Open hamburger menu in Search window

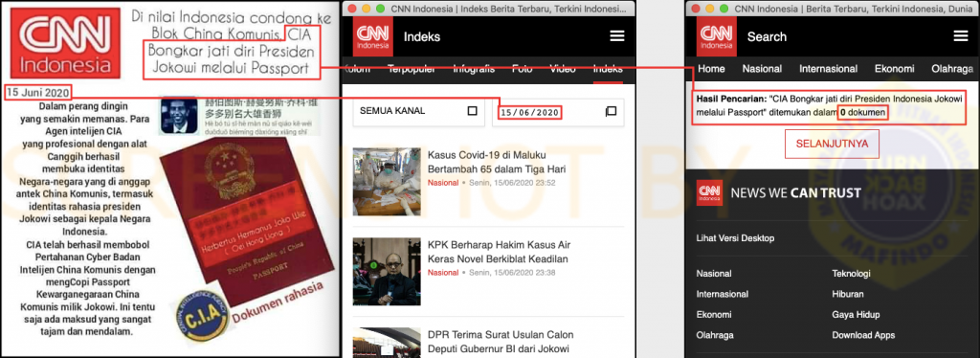pyautogui.click(x=961, y=36)
